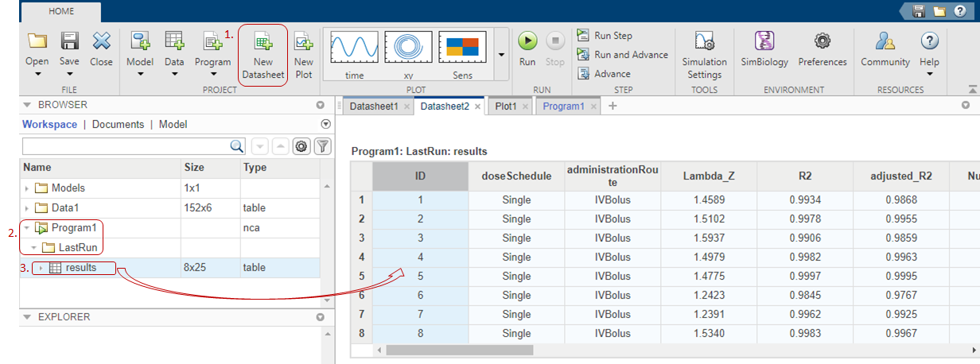Click the magnifier search icon

pyautogui.click(x=237, y=146)
